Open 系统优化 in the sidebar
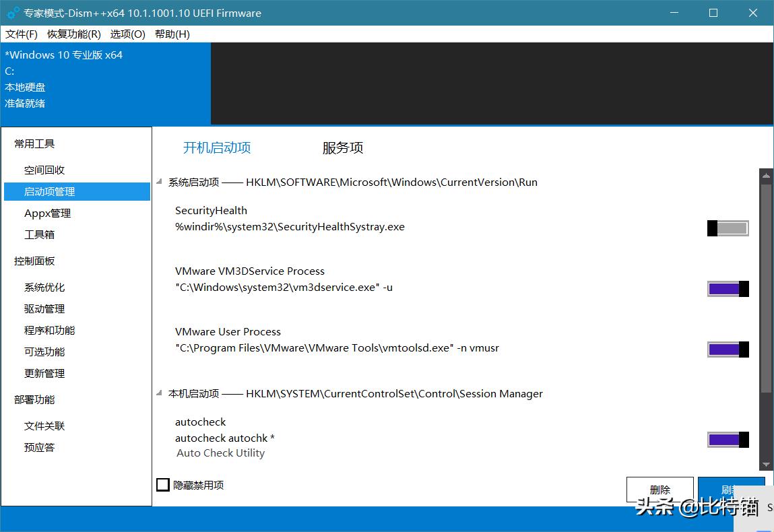 (x=44, y=288)
